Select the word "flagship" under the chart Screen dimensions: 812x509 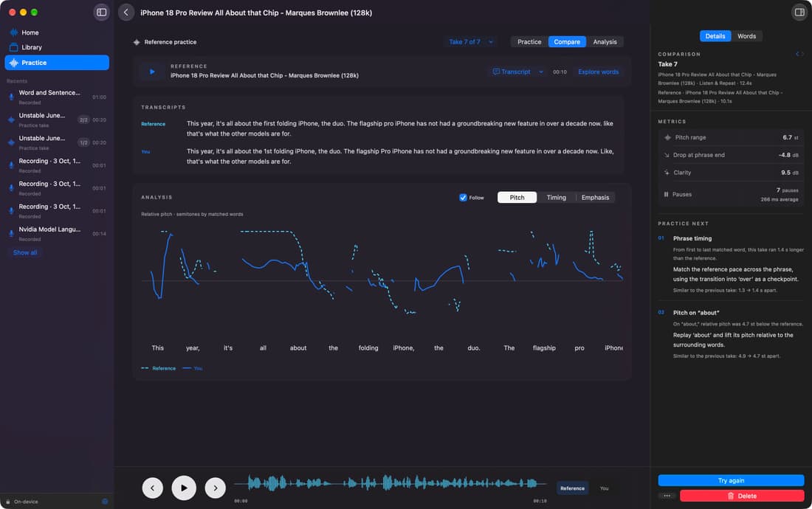click(x=544, y=348)
